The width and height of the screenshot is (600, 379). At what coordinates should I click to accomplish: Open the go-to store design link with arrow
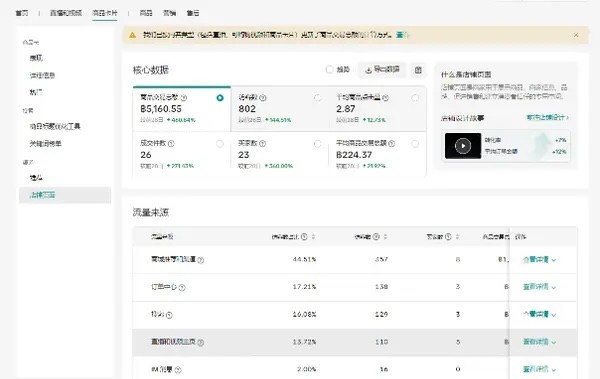pyautogui.click(x=548, y=118)
